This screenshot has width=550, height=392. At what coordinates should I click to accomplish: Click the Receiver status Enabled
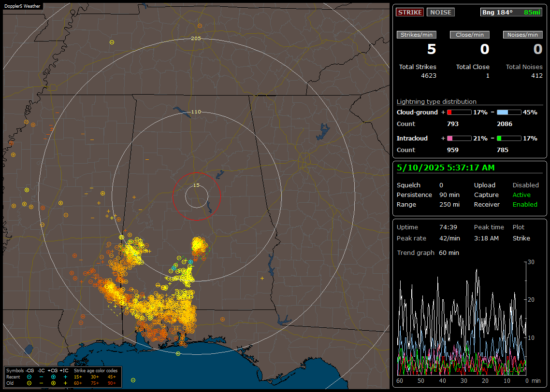coord(525,205)
